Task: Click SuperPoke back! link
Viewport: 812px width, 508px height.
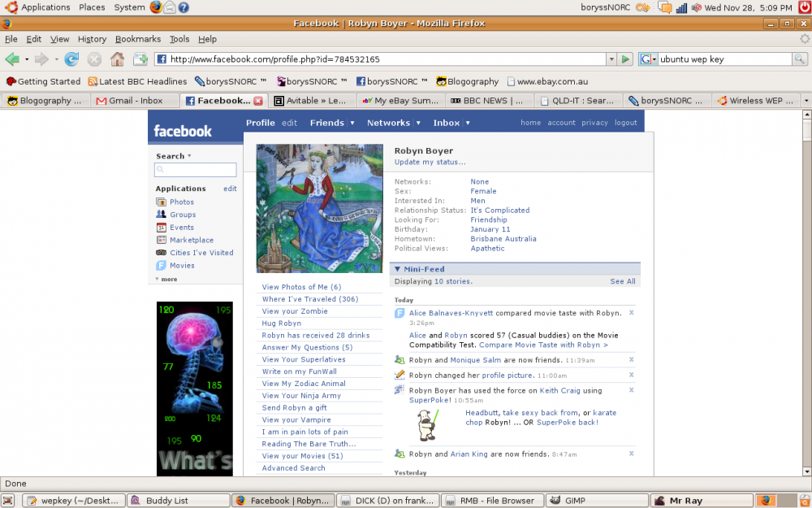Action: [567, 423]
